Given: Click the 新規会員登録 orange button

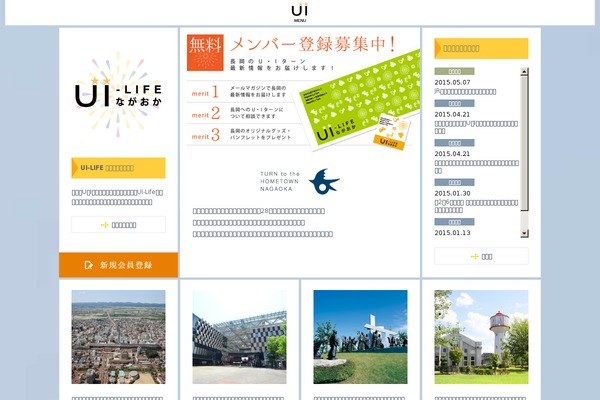Looking at the screenshot, I should [x=118, y=265].
